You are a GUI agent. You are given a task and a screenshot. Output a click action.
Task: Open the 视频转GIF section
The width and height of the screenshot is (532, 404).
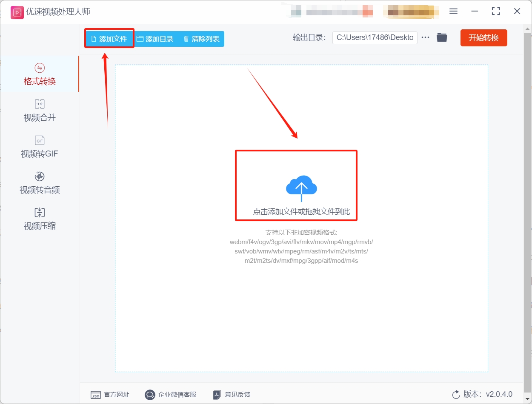(40, 147)
